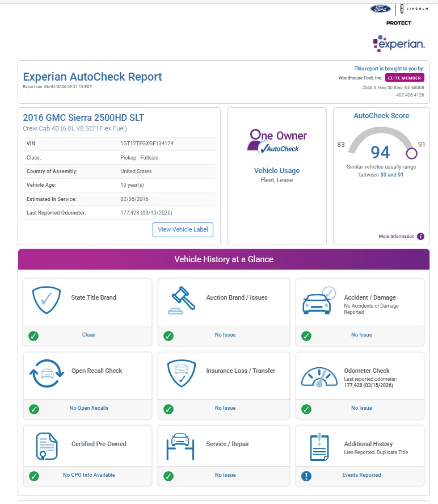This screenshot has width=438, height=504.
Task: Click the Experian logo
Action: coord(399,43)
